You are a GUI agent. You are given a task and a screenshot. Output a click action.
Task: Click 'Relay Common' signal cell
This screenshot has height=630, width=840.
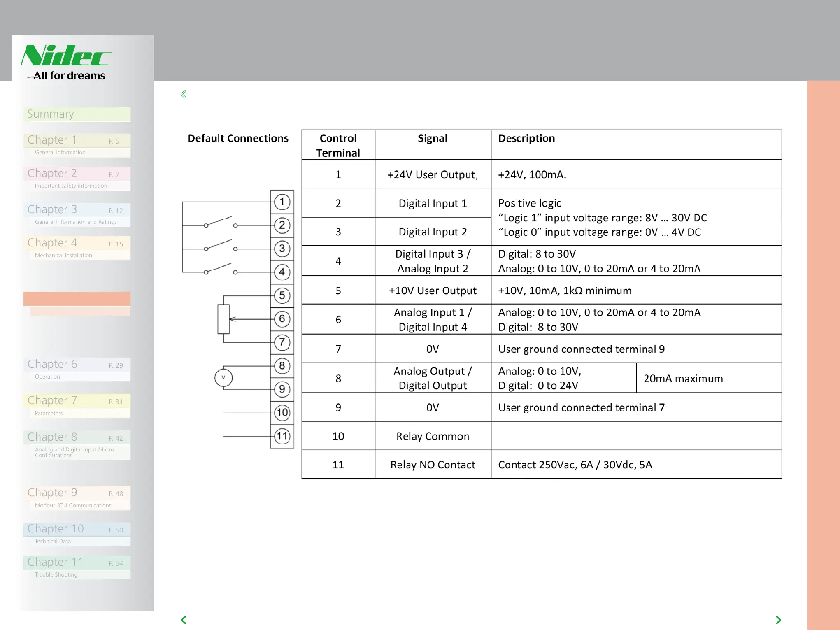point(433,436)
